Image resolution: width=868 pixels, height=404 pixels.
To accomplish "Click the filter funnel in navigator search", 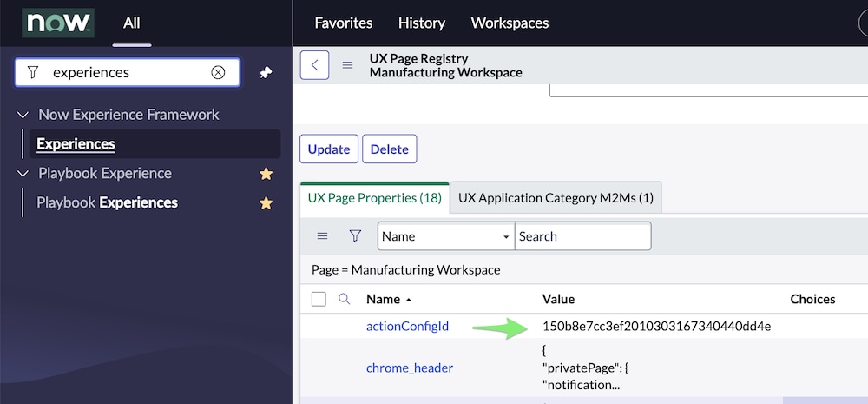I will coord(33,73).
